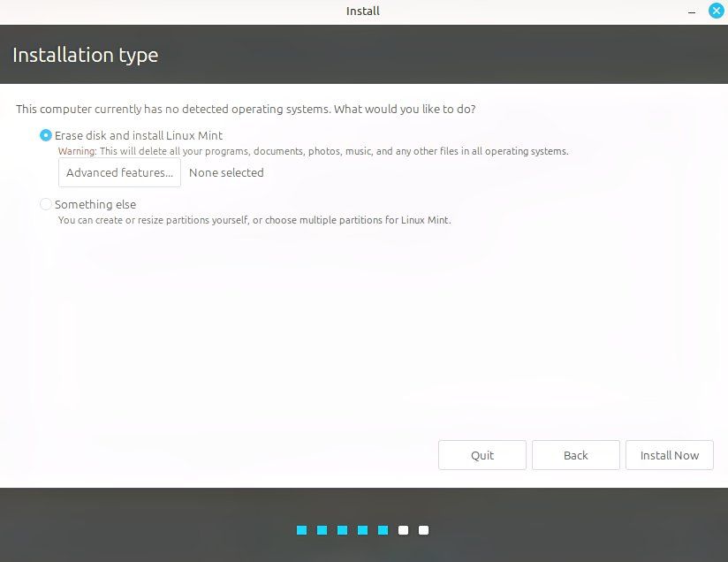Quit the Linux Mint installer

tap(482, 455)
